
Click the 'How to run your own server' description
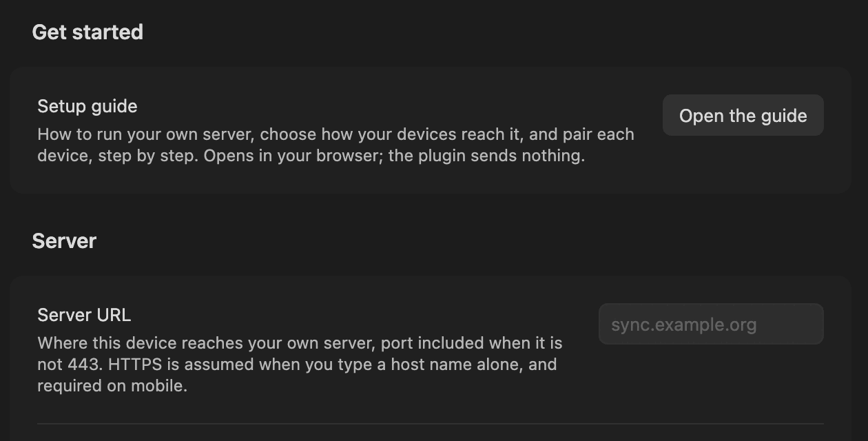(335, 145)
